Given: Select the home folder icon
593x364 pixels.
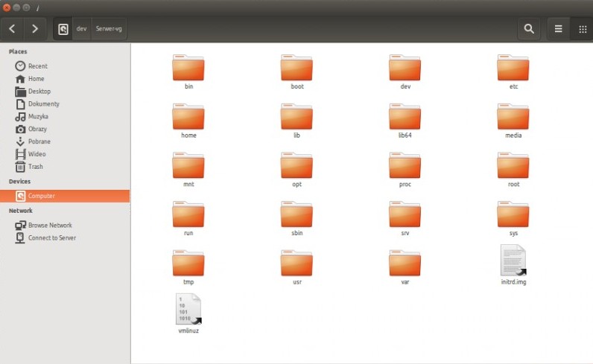Looking at the screenshot, I should click(x=188, y=117).
